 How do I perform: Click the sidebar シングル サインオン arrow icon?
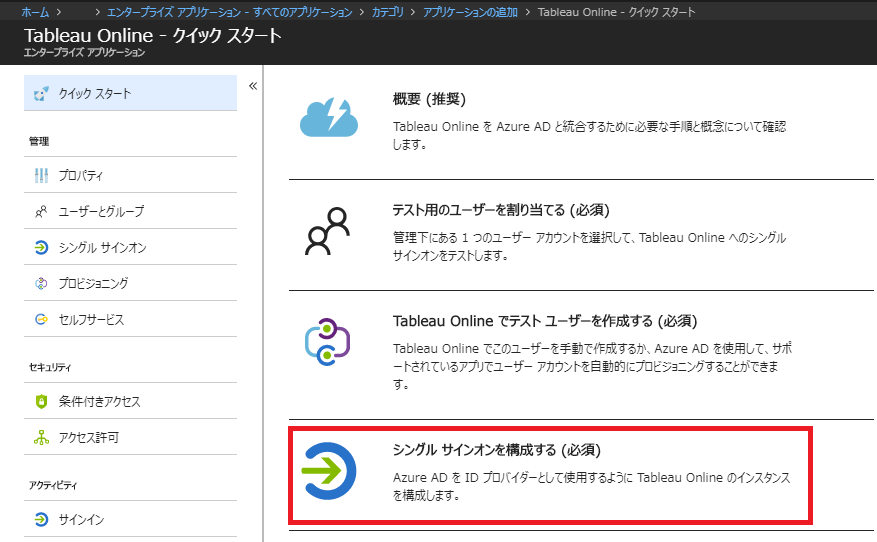tap(41, 247)
